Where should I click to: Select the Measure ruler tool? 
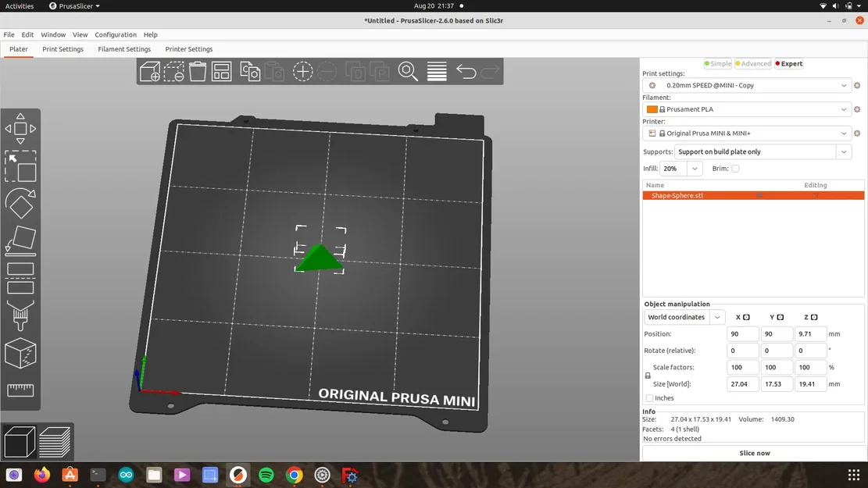[x=20, y=390]
